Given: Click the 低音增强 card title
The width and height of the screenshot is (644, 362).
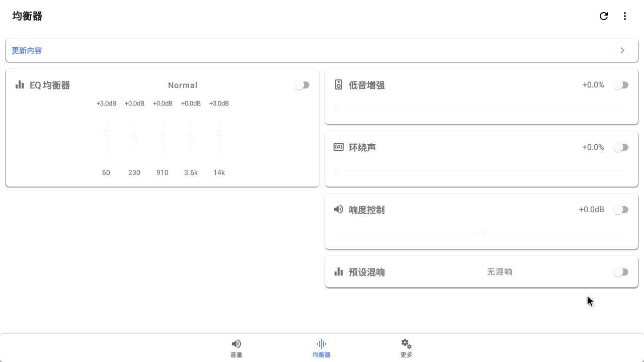Looking at the screenshot, I should tap(367, 85).
